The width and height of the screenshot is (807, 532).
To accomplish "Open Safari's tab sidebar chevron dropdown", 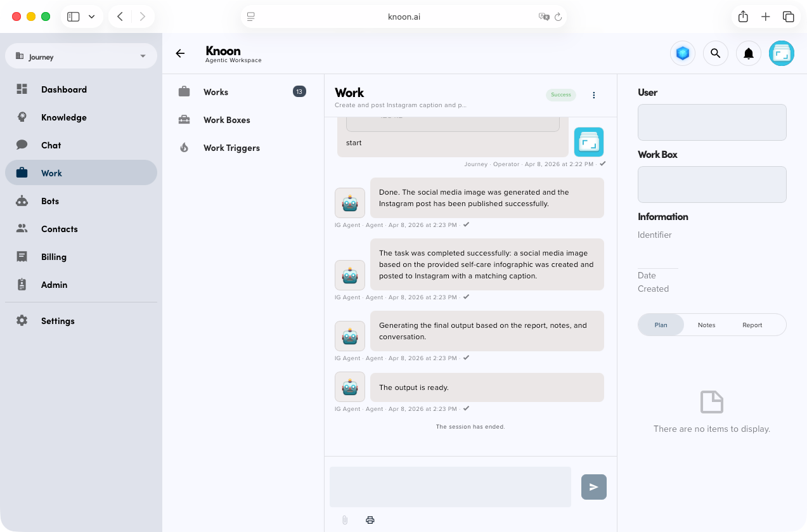I will 91,16.
